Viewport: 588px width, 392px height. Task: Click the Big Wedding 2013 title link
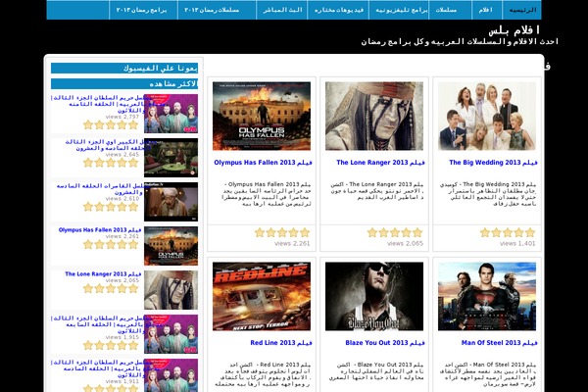[x=494, y=163]
